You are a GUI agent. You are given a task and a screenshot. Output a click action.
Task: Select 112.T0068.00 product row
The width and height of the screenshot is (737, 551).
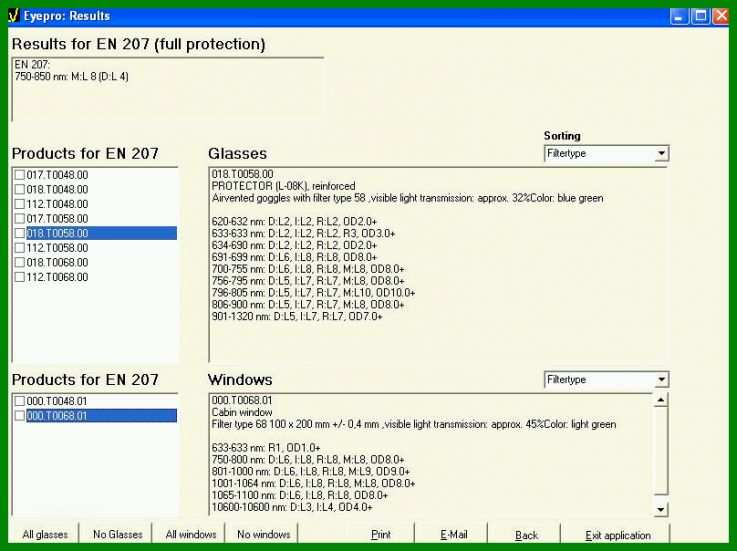click(x=57, y=277)
